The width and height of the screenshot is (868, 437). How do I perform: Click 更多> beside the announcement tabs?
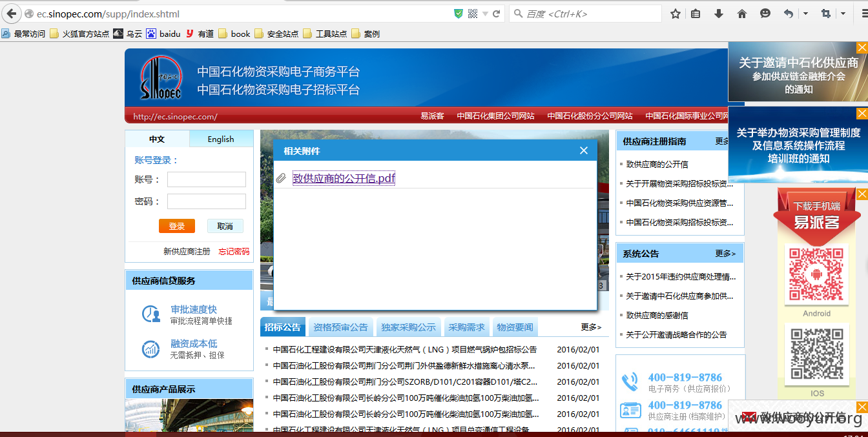click(591, 327)
